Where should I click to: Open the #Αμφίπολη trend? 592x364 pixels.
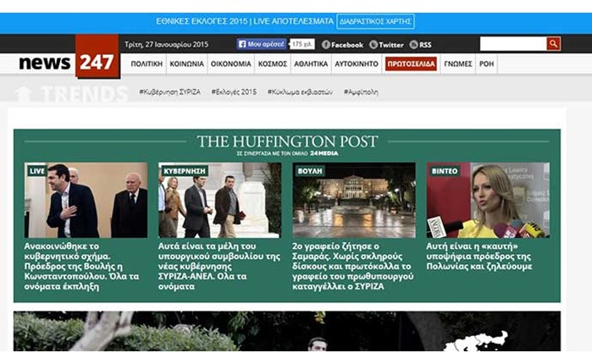pos(361,91)
